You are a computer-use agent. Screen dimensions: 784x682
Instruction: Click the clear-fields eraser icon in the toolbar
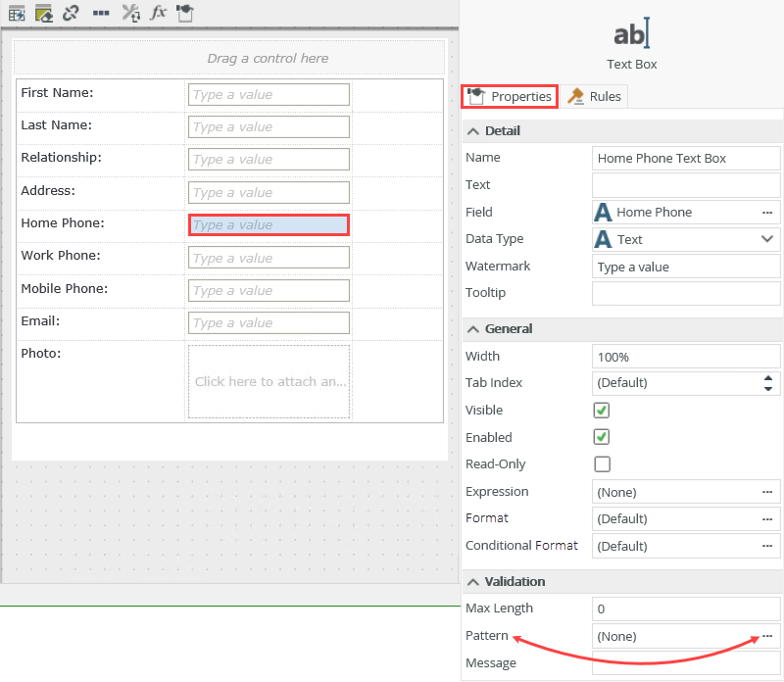pyautogui.click(x=44, y=14)
